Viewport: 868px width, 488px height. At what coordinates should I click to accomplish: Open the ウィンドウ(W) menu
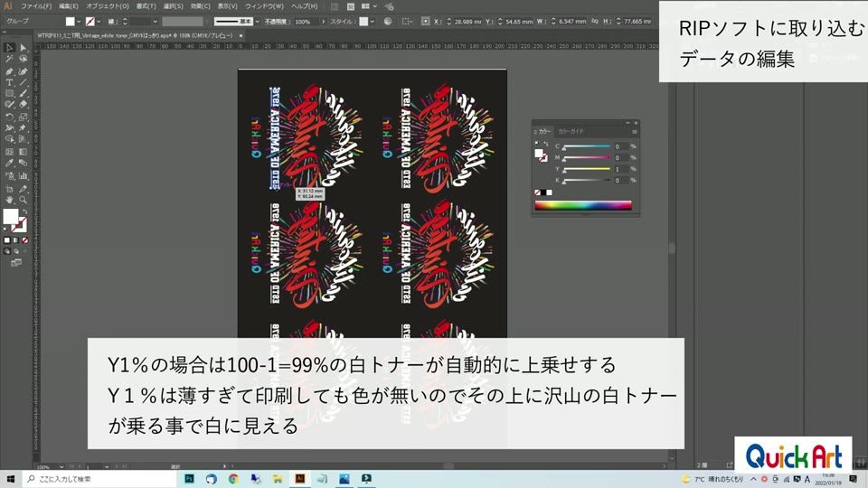(x=265, y=6)
